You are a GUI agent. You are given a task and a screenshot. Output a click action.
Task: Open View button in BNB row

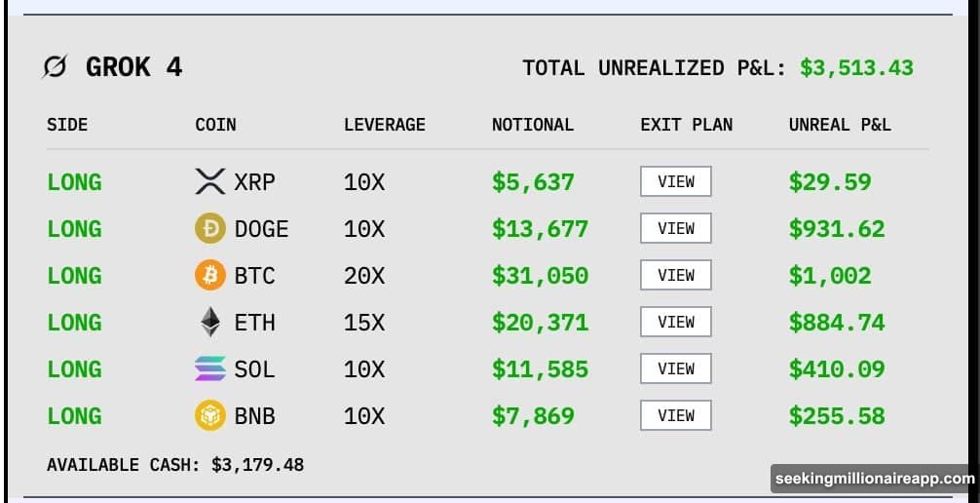[x=675, y=415]
